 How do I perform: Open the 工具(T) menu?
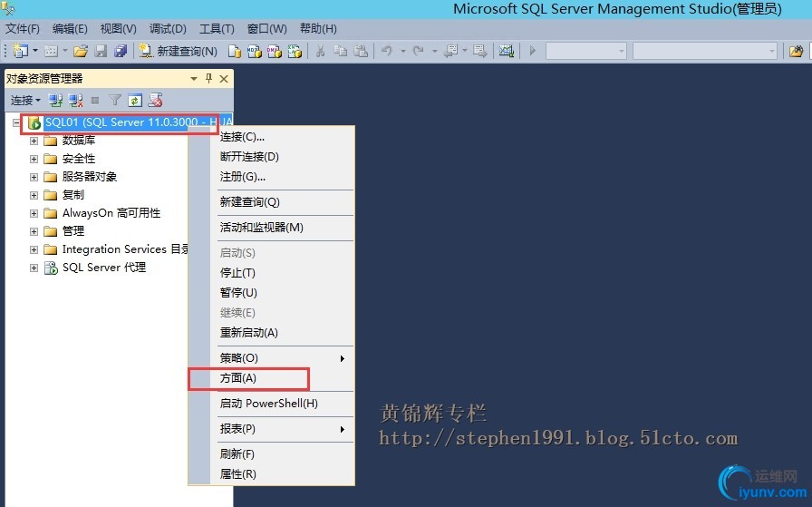(x=217, y=28)
